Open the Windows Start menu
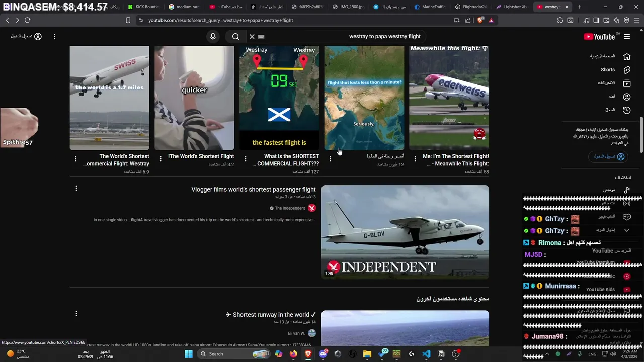Image resolution: width=644 pixels, height=362 pixels. coord(189,354)
